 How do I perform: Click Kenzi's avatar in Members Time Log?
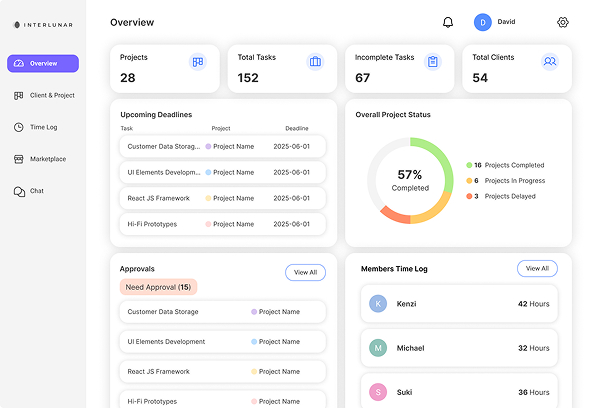[x=378, y=303]
